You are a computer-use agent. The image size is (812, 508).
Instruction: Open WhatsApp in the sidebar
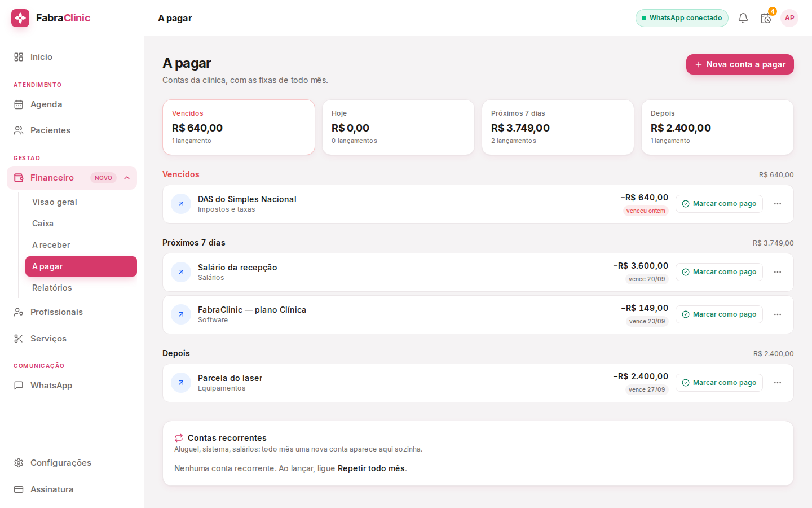pyautogui.click(x=72, y=386)
